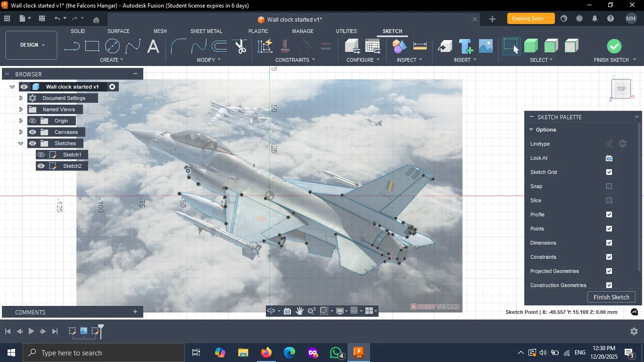Click the canvas image feature in timeline
This screenshot has height=362, width=644.
click(83, 331)
